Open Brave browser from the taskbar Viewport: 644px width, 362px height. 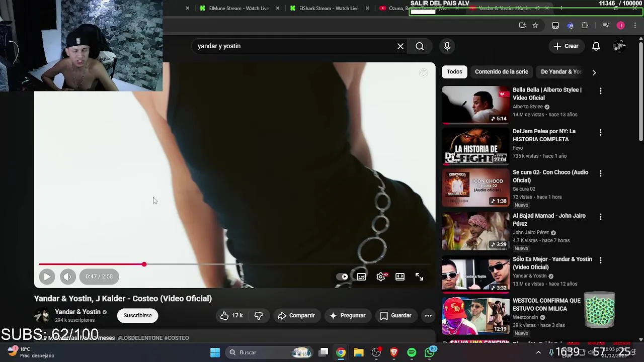pyautogui.click(x=394, y=352)
